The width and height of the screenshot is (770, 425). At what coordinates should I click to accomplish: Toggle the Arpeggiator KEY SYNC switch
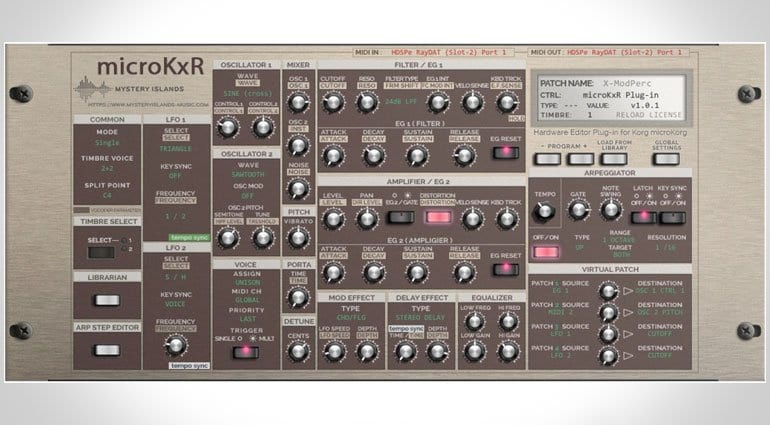pyautogui.click(x=672, y=217)
